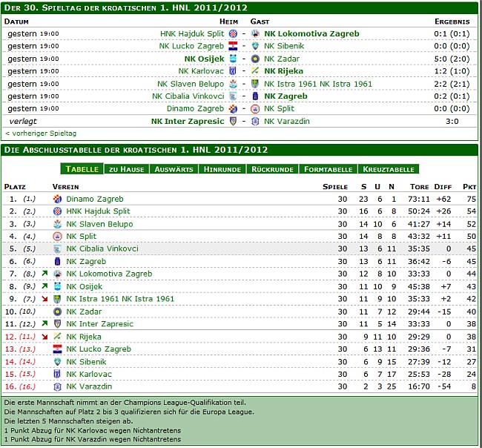
Task: Click the NK Lucko Zagreb flag icon in table row 13
Action: [57, 349]
